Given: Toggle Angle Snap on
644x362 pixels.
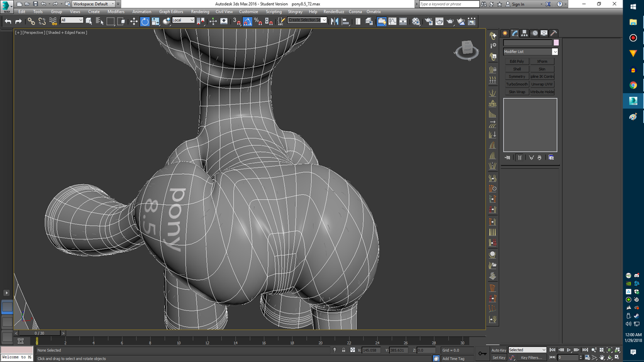Looking at the screenshot, I should tap(247, 21).
